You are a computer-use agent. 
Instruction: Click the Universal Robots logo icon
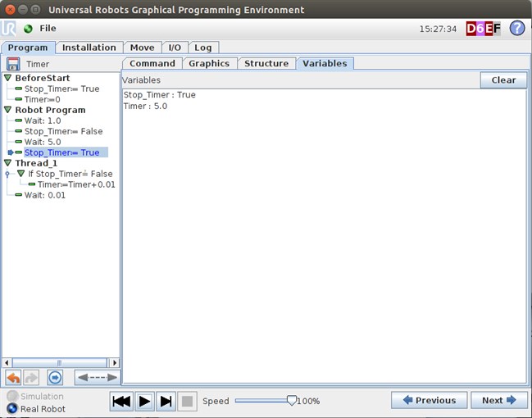point(8,29)
